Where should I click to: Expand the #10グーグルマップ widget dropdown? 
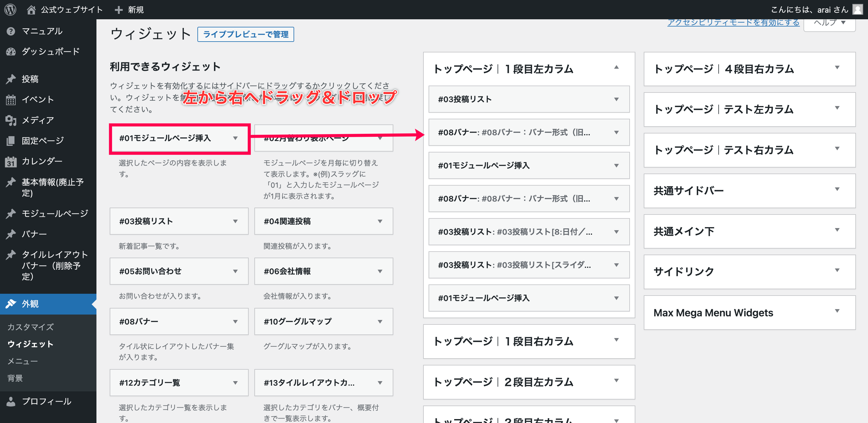tap(380, 322)
